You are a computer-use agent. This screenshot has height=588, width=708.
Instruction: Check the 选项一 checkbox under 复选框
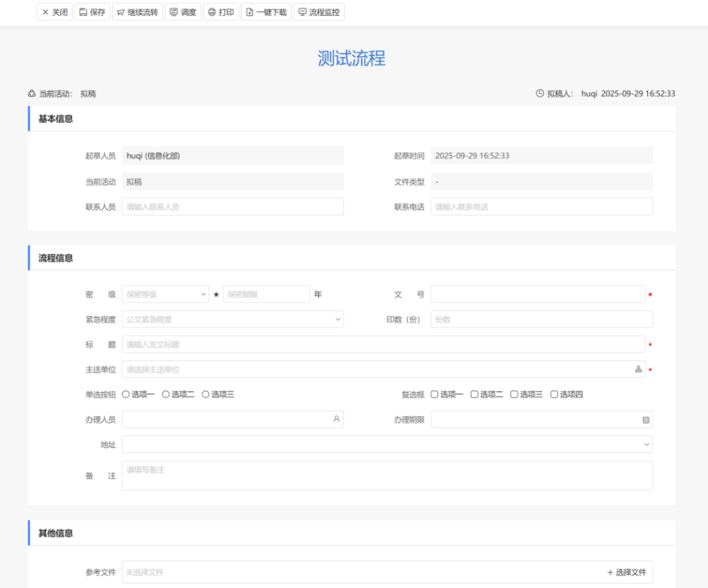[434, 394]
